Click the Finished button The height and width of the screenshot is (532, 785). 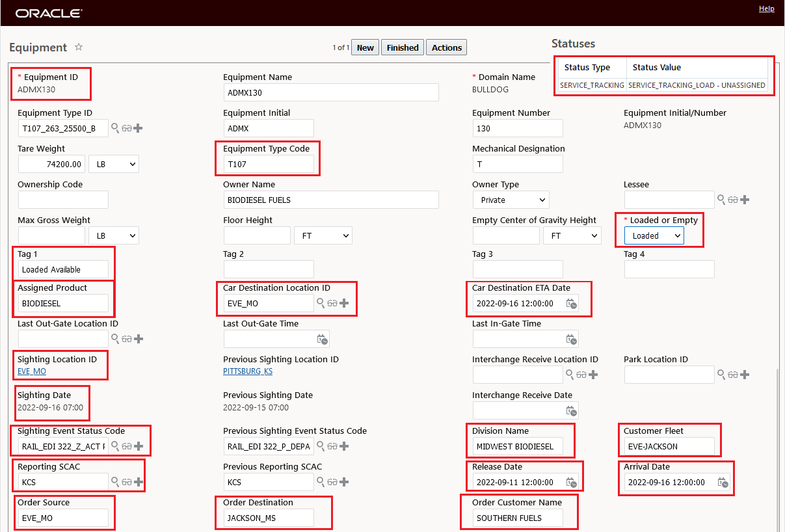(403, 47)
